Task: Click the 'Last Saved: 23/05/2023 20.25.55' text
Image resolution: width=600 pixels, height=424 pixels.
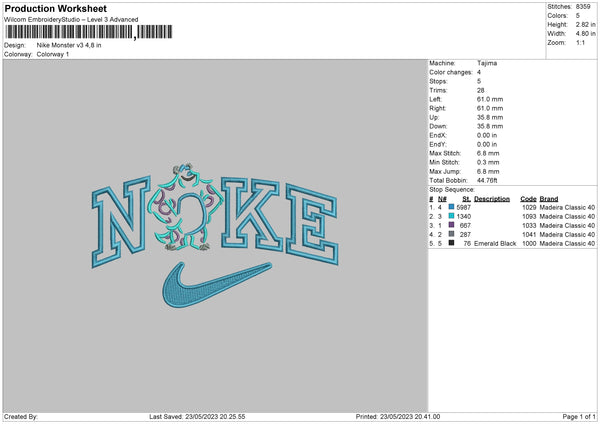Action: pos(197,416)
